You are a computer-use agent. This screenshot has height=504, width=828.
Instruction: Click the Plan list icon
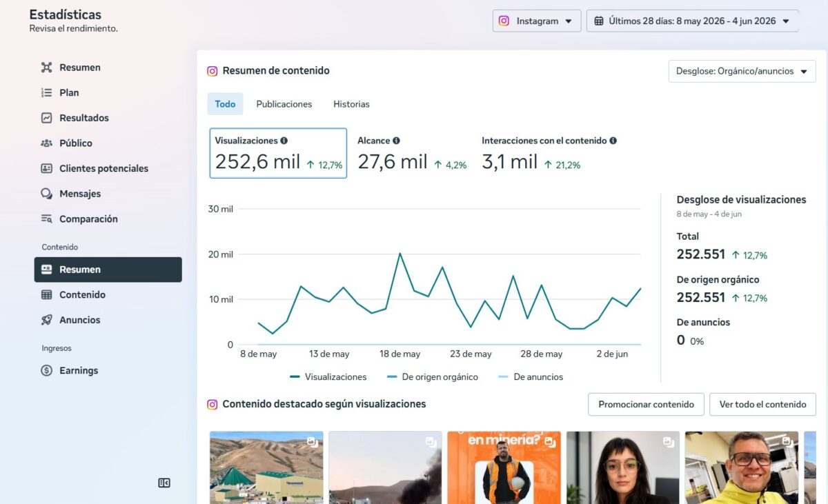pyautogui.click(x=47, y=92)
